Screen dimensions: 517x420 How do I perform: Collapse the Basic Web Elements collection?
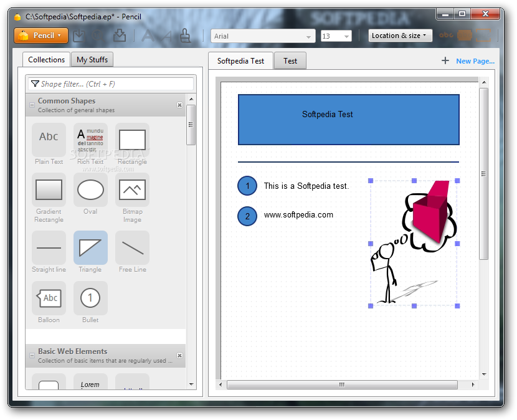pyautogui.click(x=32, y=355)
